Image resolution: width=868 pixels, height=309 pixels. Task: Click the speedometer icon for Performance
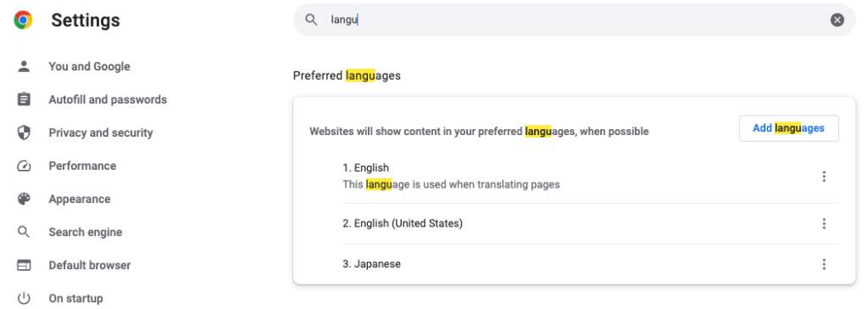click(24, 166)
